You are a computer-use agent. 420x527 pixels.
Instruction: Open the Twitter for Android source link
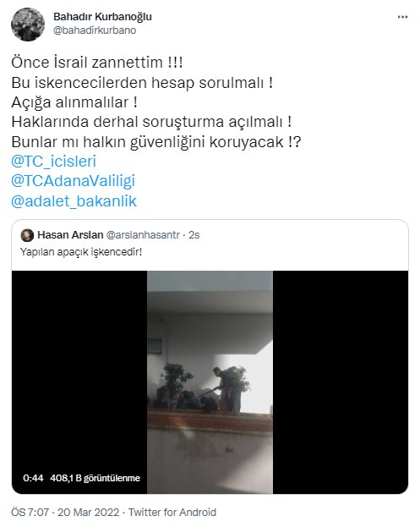[x=172, y=513]
